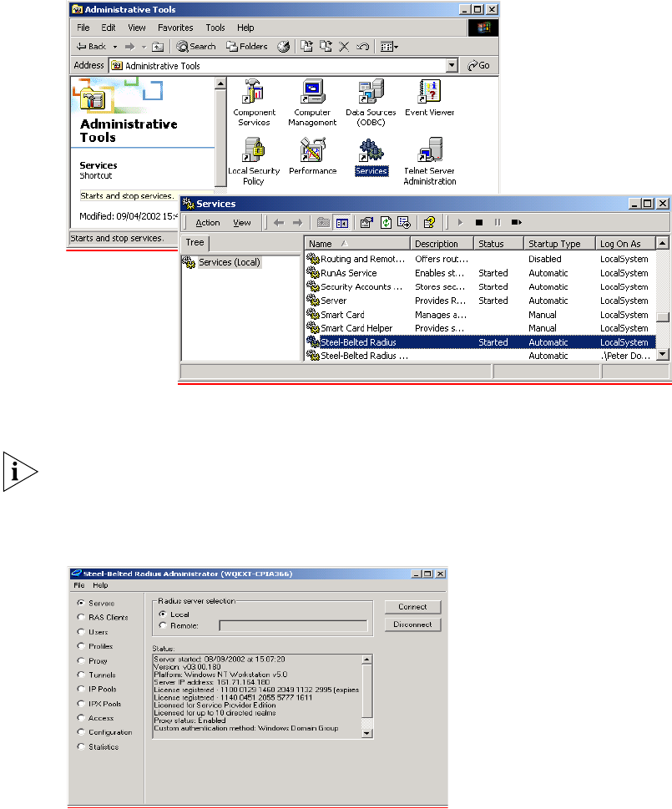Select the Servers radio button
Viewport: 672px width, 809px height.
coord(81,603)
